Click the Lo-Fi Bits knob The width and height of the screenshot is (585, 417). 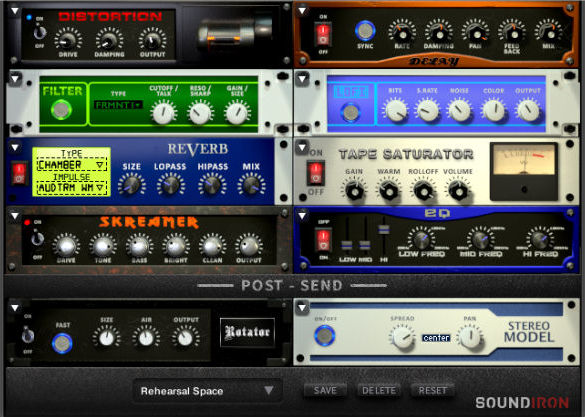[396, 111]
